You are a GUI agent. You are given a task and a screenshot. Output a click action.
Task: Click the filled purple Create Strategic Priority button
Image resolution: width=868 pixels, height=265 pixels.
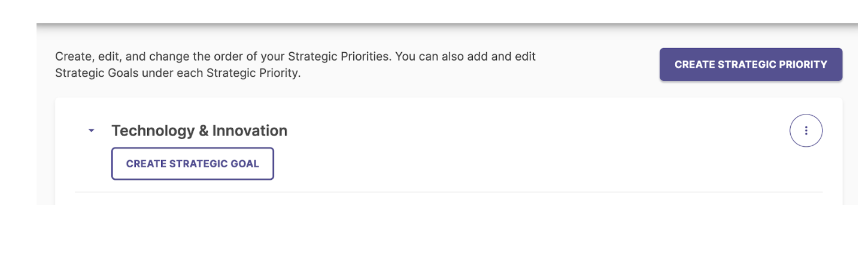(x=751, y=64)
